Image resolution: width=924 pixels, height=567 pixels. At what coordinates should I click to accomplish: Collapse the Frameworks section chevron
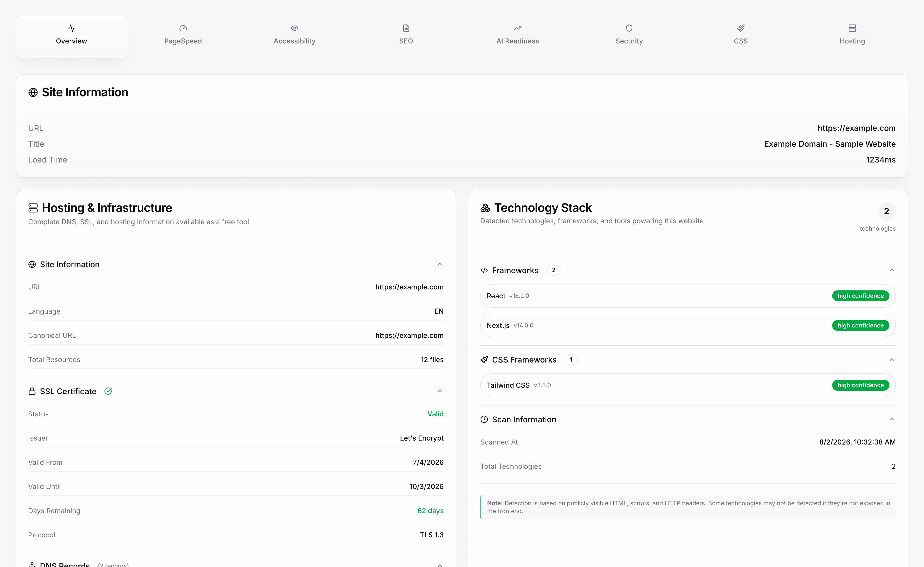click(892, 270)
